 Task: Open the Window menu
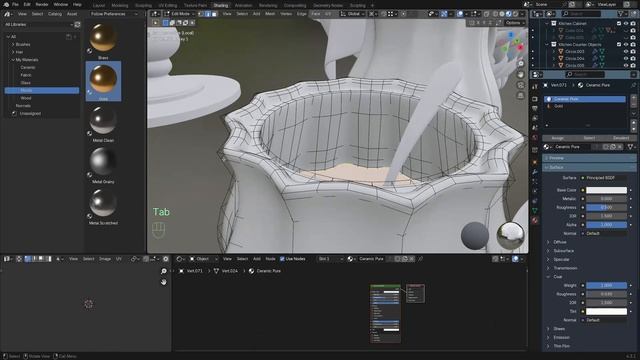coord(61,4)
